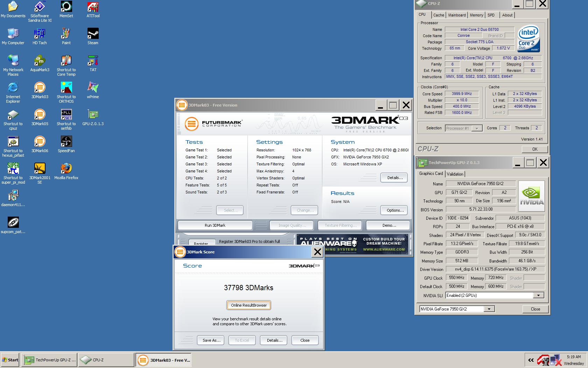Launch the wPrime desktop icon
The height and width of the screenshot is (368, 588).
click(x=93, y=90)
